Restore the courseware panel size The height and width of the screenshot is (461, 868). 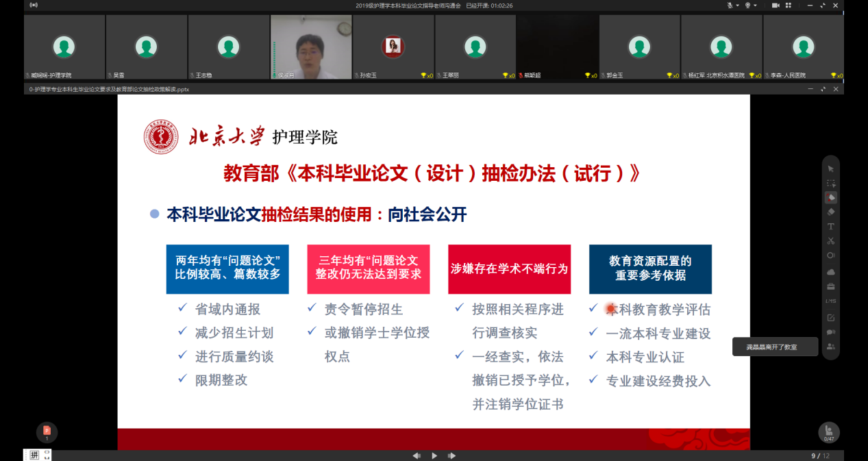tap(823, 89)
